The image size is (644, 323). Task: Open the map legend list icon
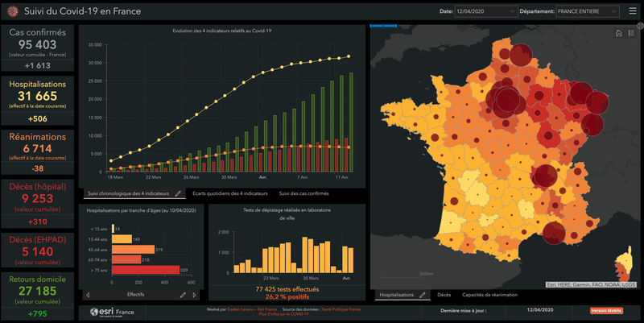[x=631, y=33]
